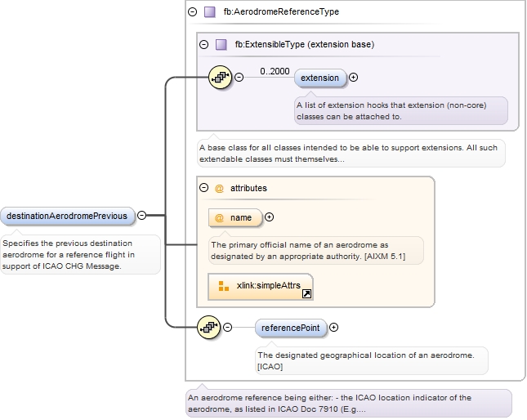Expand the name attribute

[270, 217]
